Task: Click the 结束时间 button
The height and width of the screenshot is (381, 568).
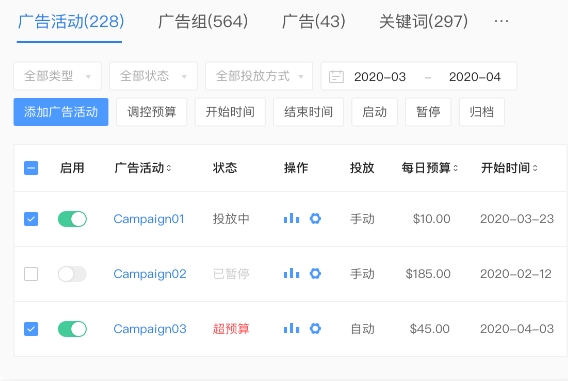Action: coord(308,112)
